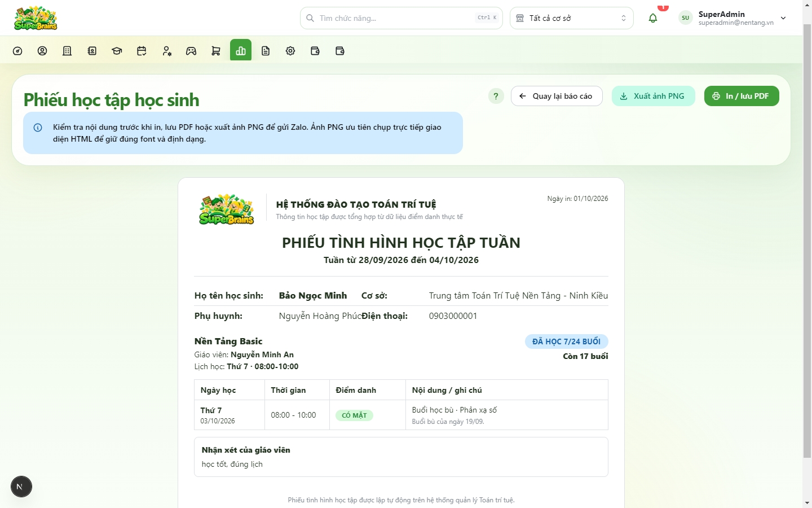Open the round N developer tools button
Screen dimensions: 812x508
[21, 487]
